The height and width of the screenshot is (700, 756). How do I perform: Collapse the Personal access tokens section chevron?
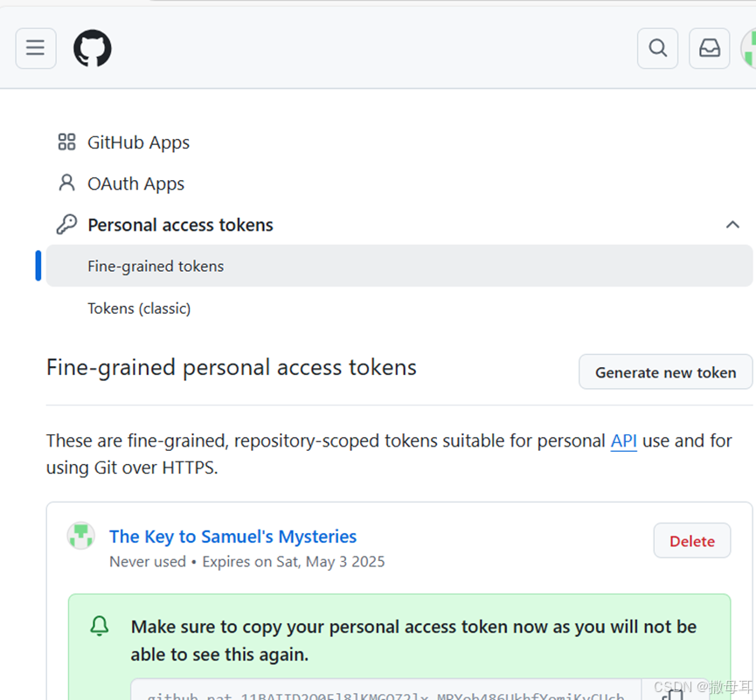(732, 225)
